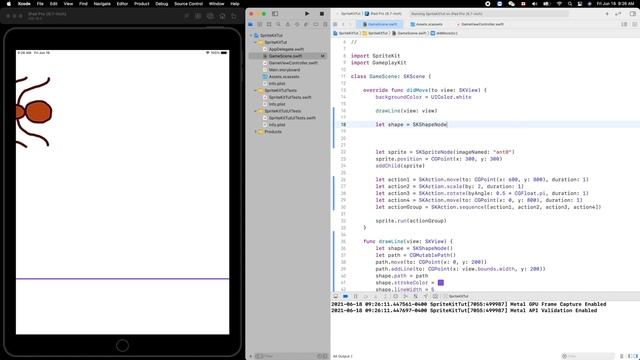Open the Xcode menu in menu bar
Viewport: 640px width, 360px height.
pos(24,4)
